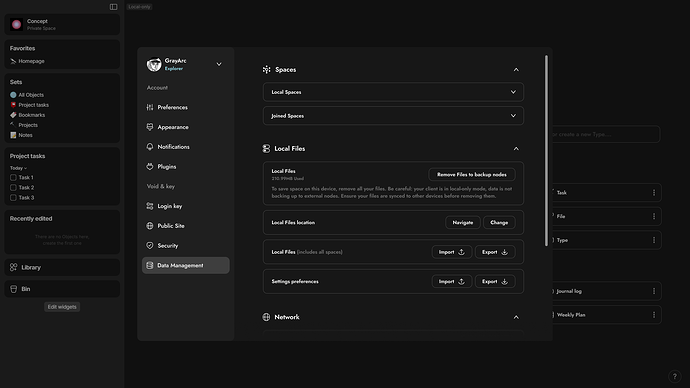Click the Local Files section icon
This screenshot has height=388, width=690.
pyautogui.click(x=266, y=149)
